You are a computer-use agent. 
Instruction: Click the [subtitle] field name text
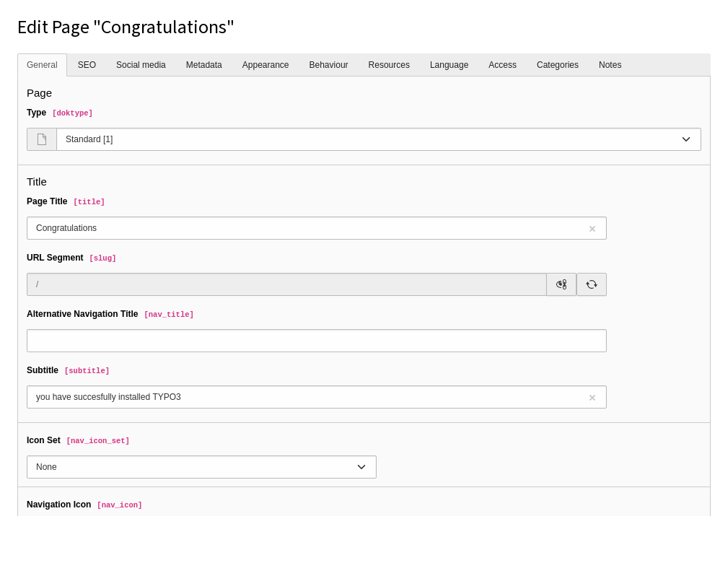87,371
